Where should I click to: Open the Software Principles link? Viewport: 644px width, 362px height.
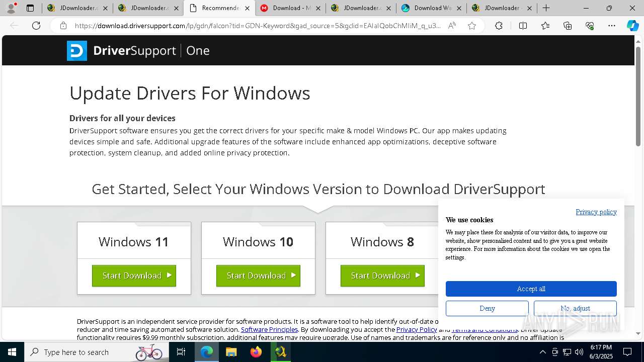(x=269, y=329)
